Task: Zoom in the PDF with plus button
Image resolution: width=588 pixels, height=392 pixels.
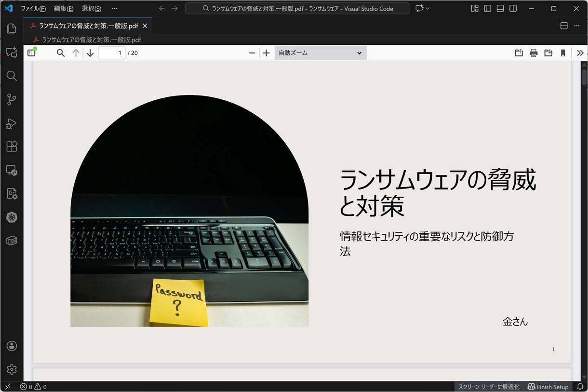Action: (x=266, y=53)
